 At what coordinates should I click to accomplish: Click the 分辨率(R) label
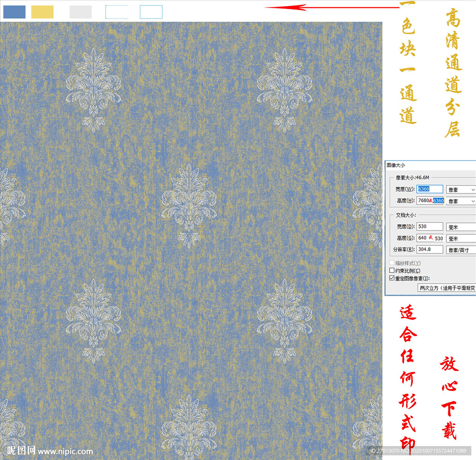coord(404,249)
